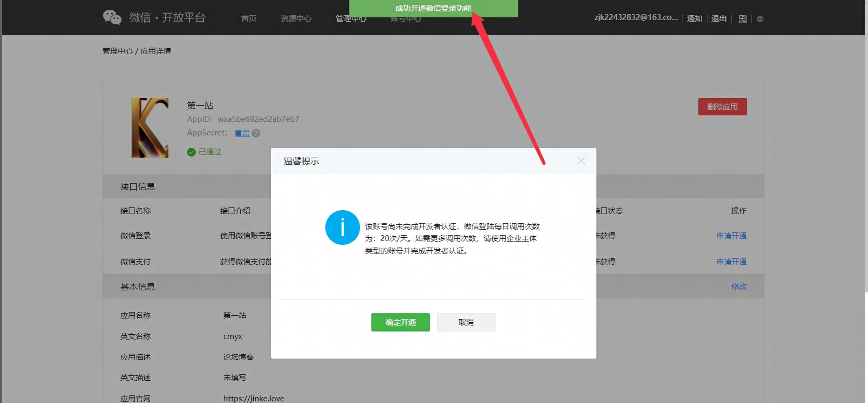
Task: Click the red 删除应用 button
Action: click(x=723, y=107)
